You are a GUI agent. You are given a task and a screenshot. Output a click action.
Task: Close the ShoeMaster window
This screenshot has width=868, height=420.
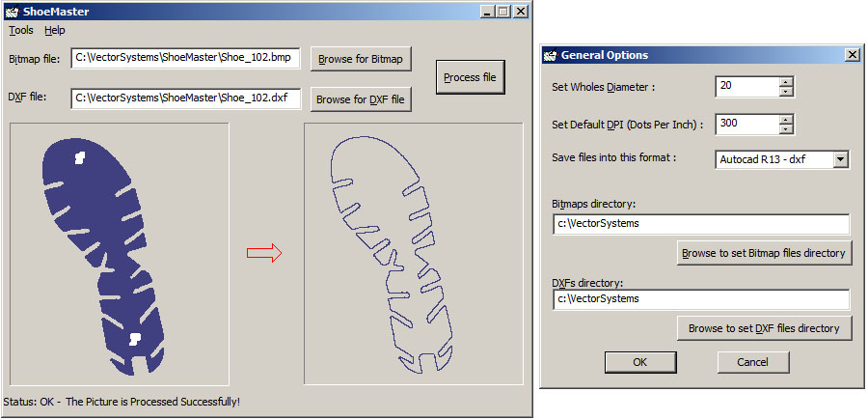521,11
